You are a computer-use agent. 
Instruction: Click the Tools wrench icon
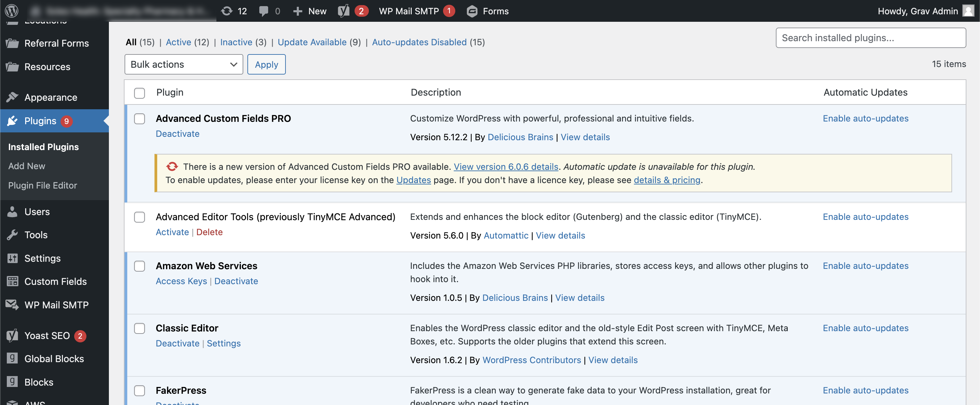click(12, 235)
